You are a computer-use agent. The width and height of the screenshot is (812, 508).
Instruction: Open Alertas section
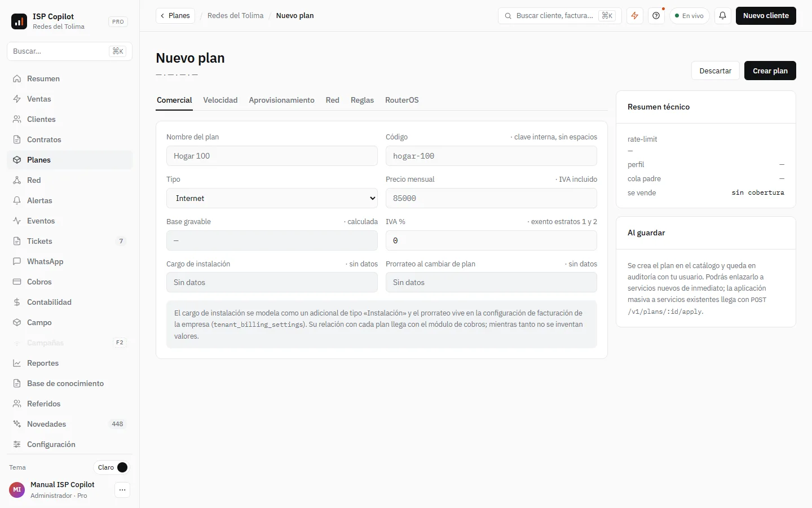click(x=69, y=200)
